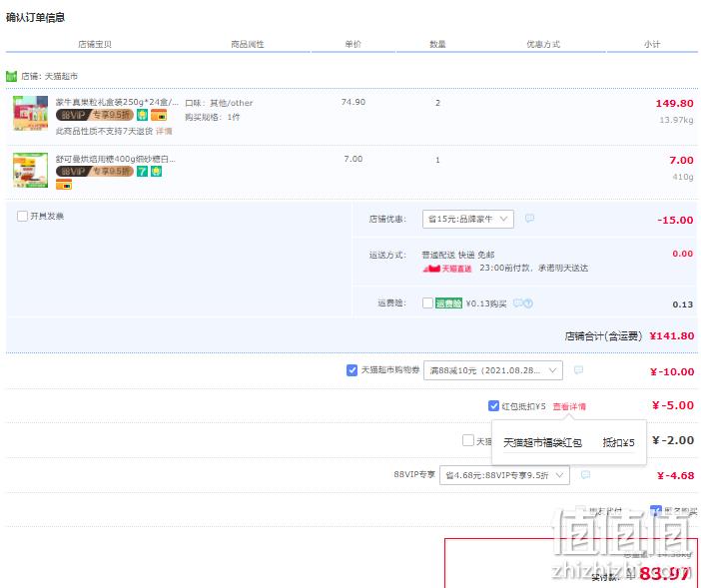701x588 pixels.
Task: Click the green 7 icon in the 舒可曼 row
Action: [142, 172]
